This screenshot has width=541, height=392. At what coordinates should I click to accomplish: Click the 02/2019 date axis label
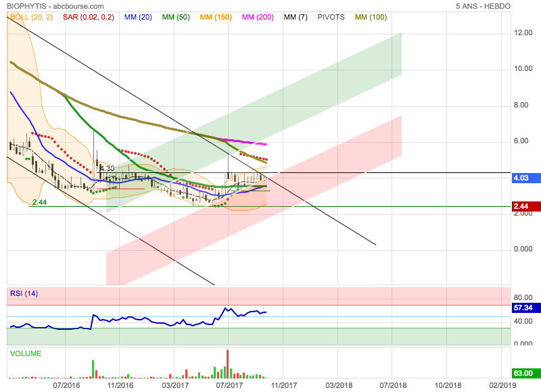[x=502, y=385]
